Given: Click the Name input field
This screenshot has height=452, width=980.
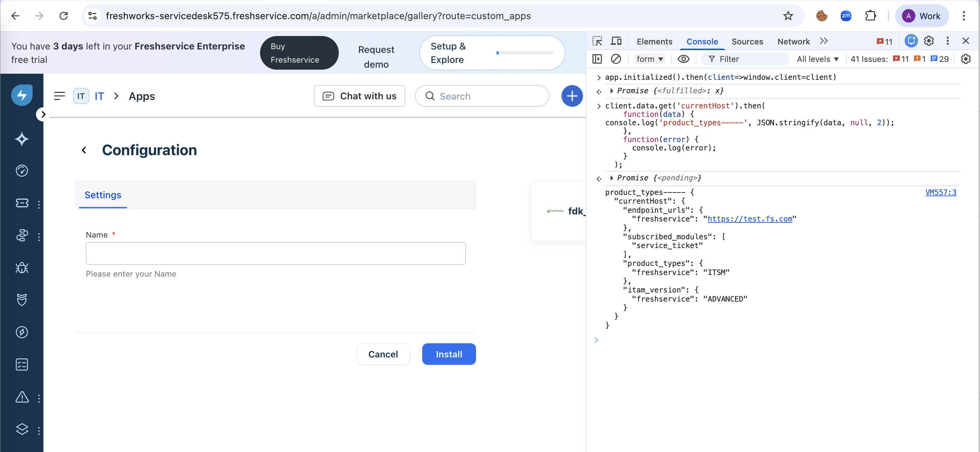Looking at the screenshot, I should coord(276,253).
